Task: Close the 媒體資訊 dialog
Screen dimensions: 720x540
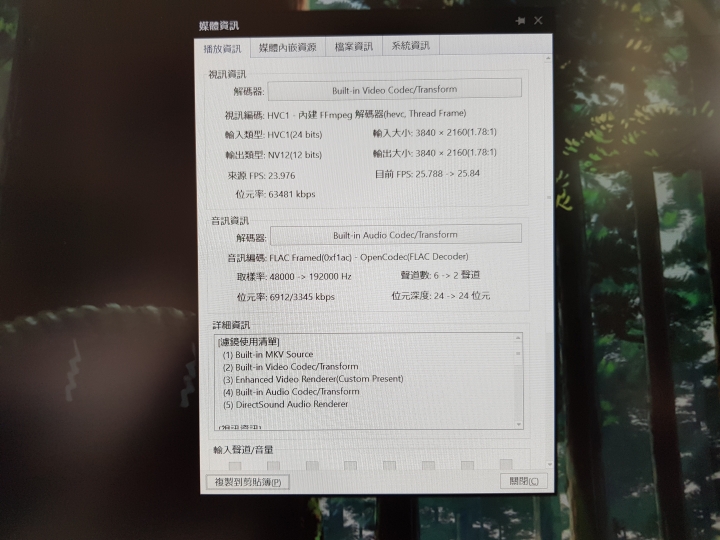Action: pos(538,21)
